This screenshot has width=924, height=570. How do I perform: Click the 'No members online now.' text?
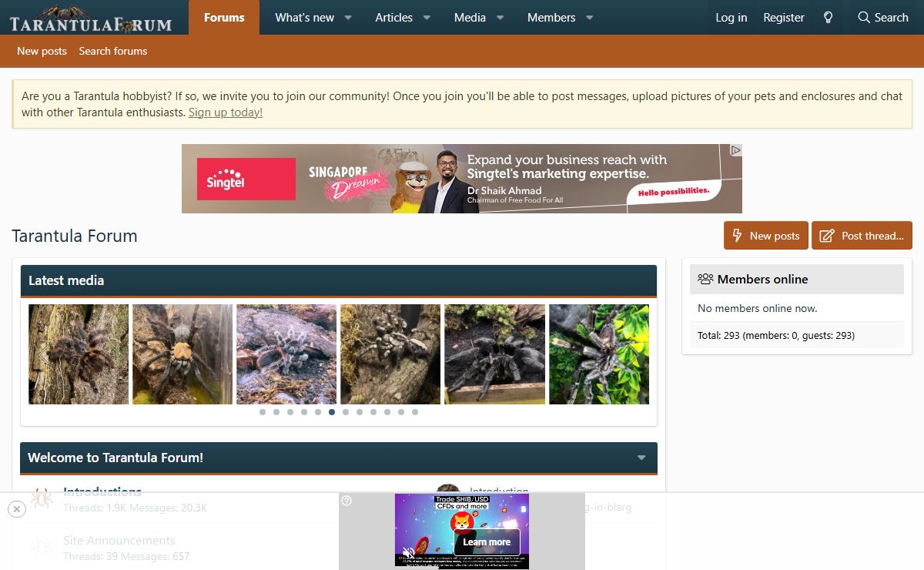[x=758, y=308]
